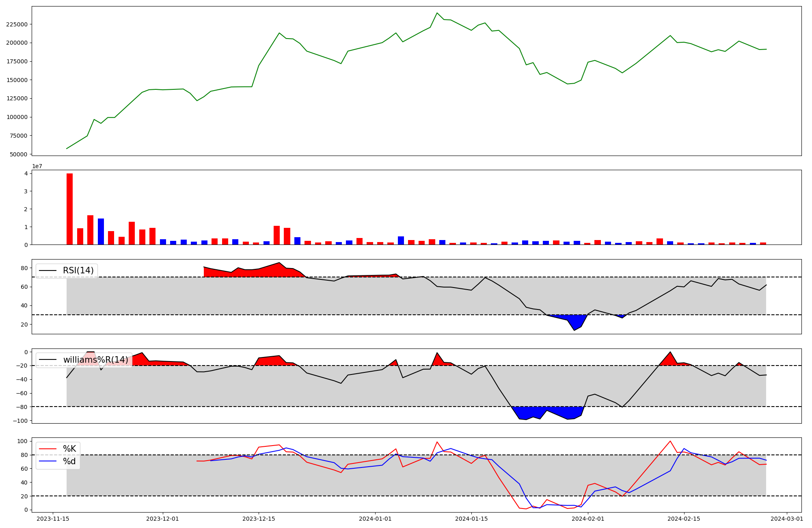Screen dimensions: 812x528
Task: Click the %d legend label
Action: click(69, 461)
